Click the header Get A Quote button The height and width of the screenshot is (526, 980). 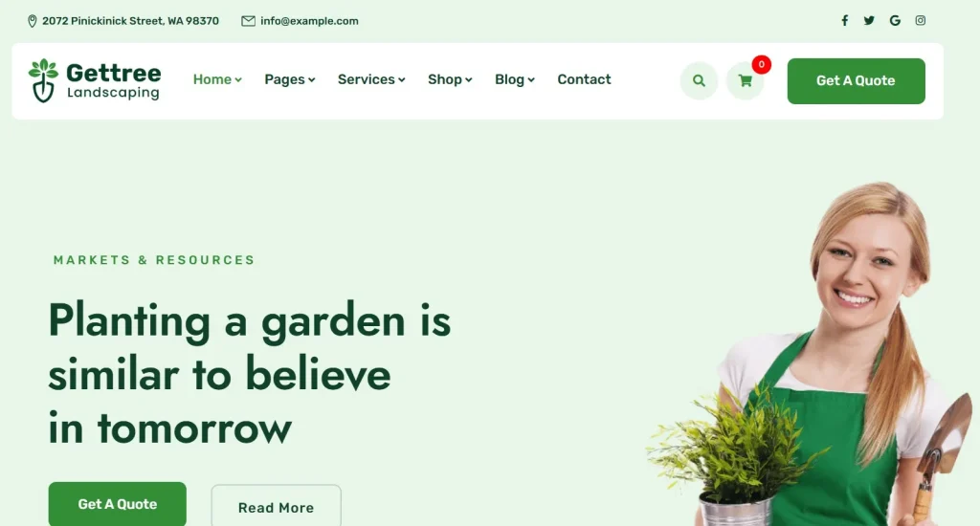(856, 80)
